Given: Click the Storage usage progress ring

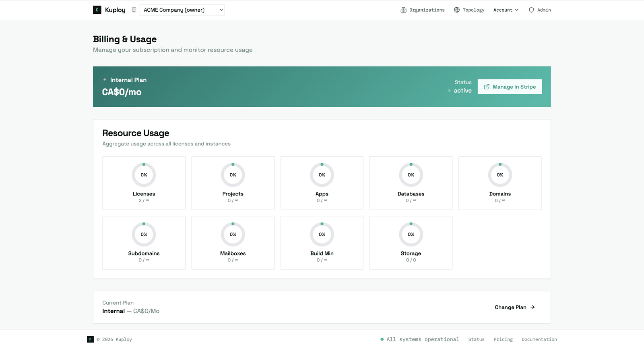Looking at the screenshot, I should [411, 235].
